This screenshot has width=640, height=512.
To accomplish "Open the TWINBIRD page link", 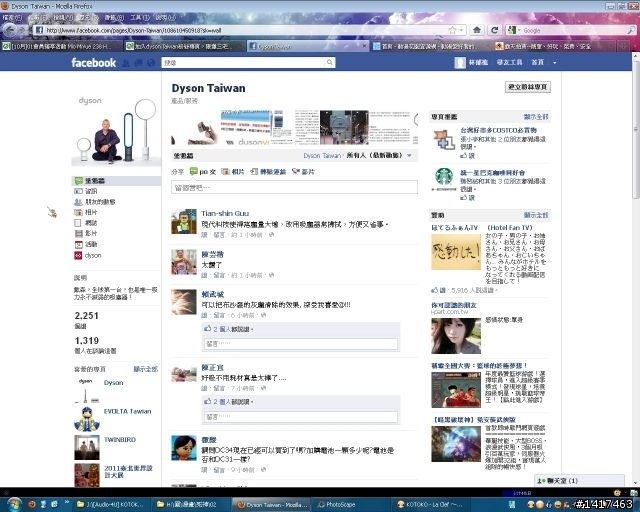I will click(120, 439).
